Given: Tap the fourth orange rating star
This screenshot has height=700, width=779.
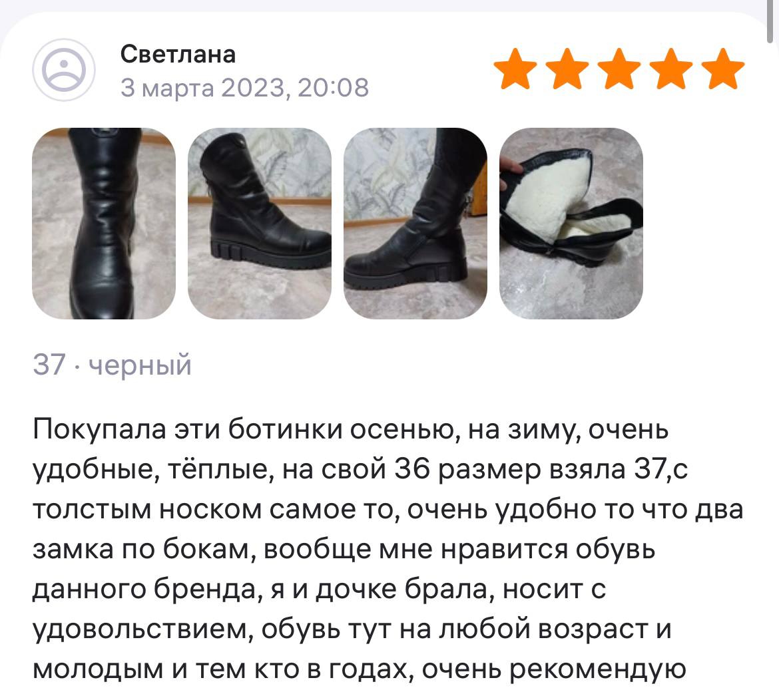Looking at the screenshot, I should point(670,69).
